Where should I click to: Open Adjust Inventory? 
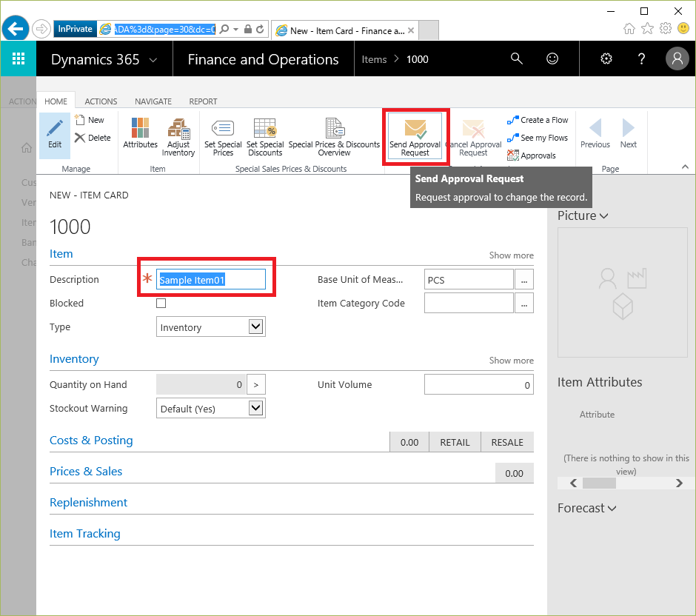(x=178, y=137)
